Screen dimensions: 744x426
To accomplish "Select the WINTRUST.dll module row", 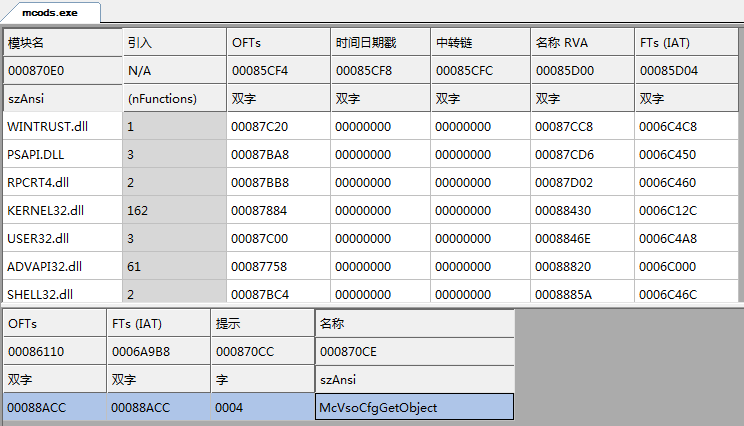I will [x=371, y=127].
